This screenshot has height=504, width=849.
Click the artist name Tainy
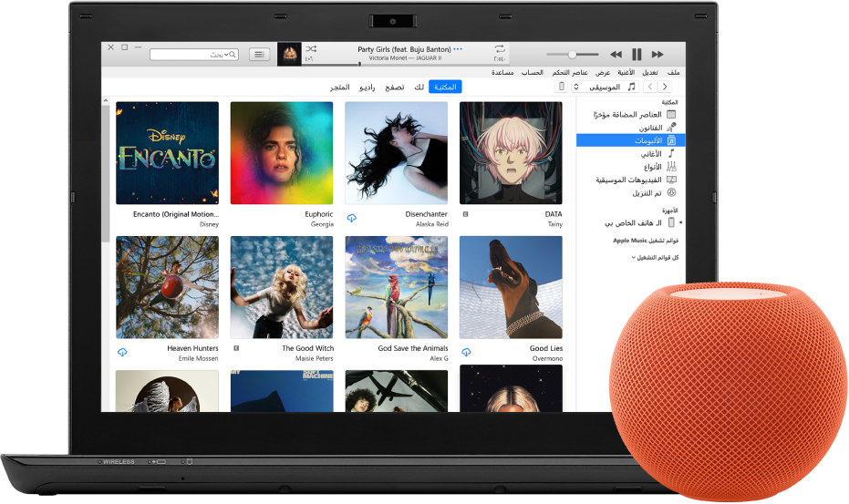tap(555, 224)
